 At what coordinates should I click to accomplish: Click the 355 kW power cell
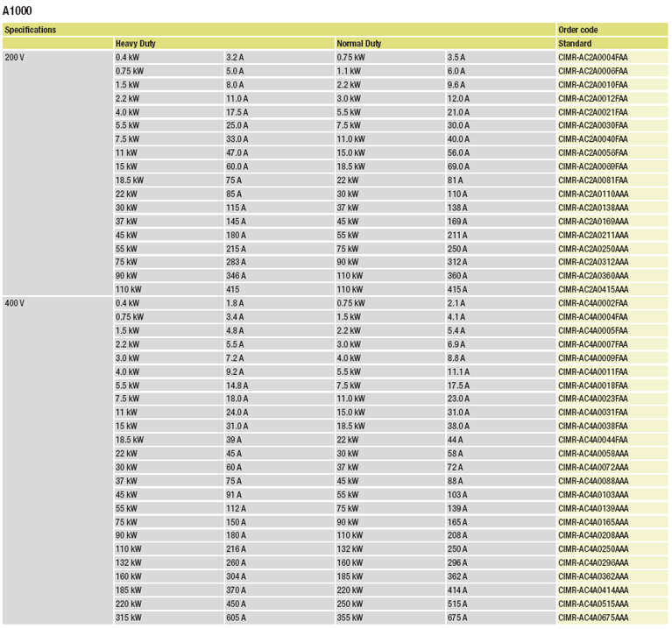coord(350,618)
